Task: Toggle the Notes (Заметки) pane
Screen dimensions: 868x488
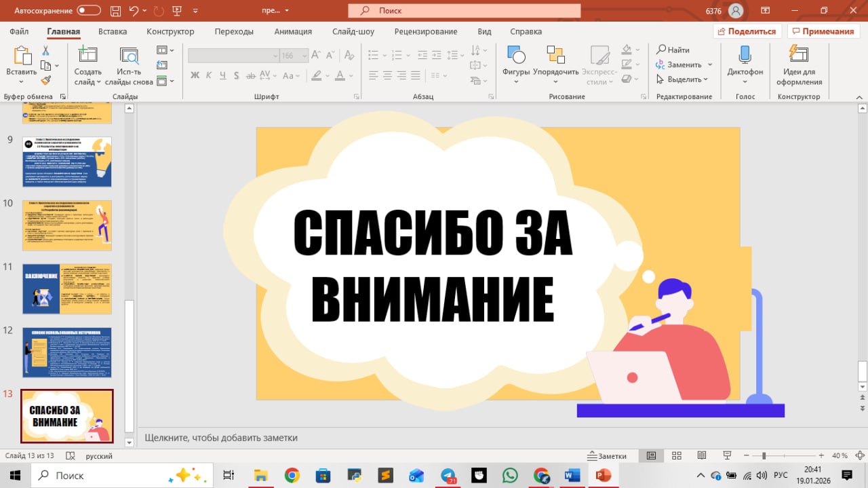Action: tap(607, 456)
